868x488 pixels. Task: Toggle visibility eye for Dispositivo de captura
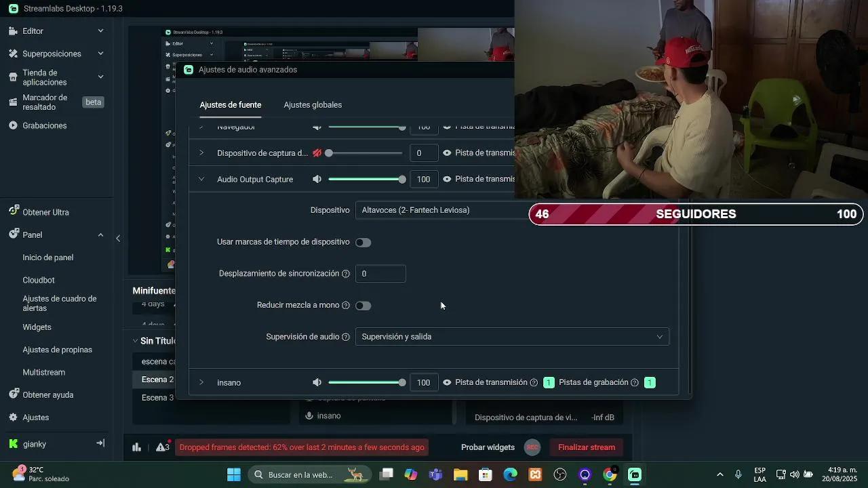click(447, 153)
